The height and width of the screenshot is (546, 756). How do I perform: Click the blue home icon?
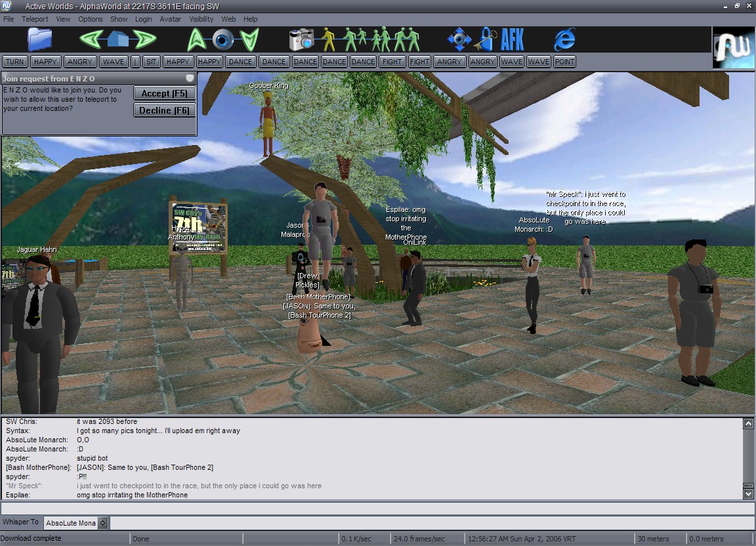118,39
